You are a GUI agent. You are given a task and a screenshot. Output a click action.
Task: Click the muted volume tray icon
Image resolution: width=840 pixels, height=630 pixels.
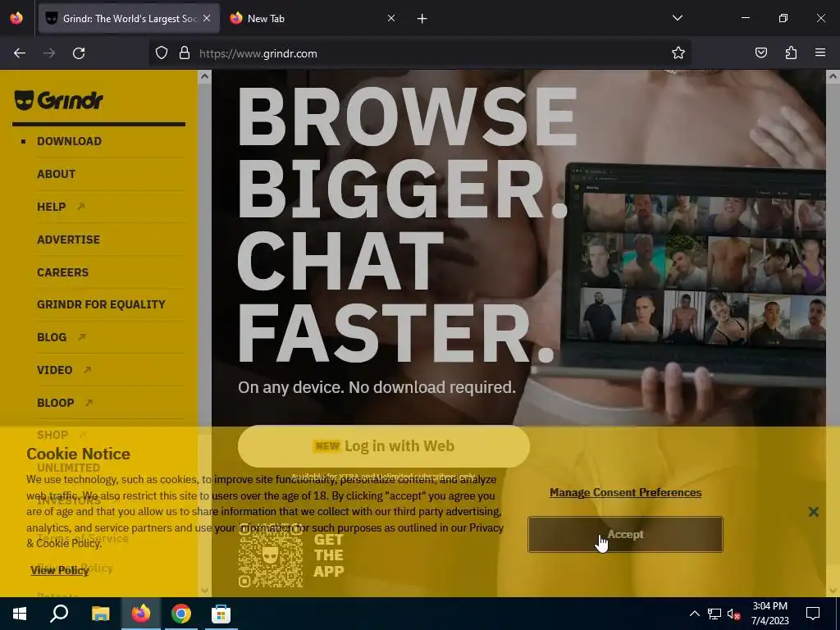(x=733, y=614)
